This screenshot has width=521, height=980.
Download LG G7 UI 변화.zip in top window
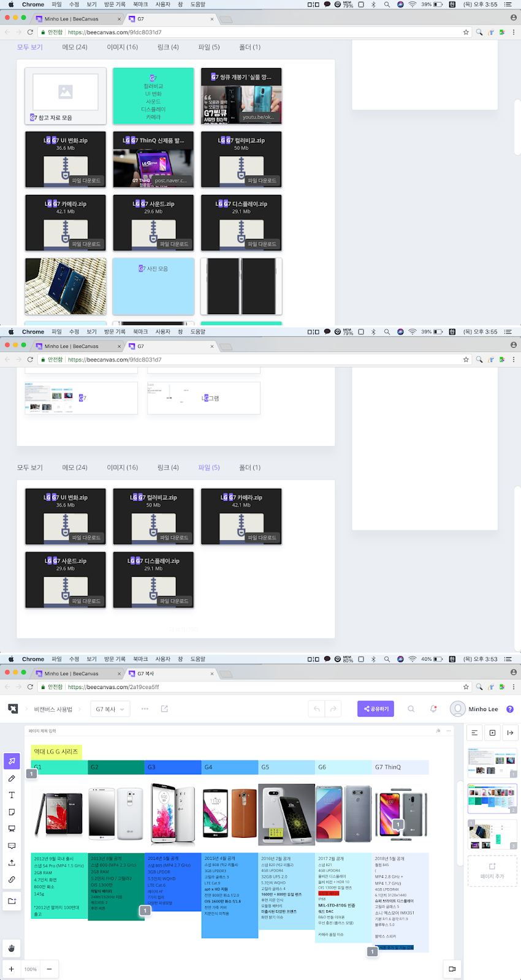(86, 181)
